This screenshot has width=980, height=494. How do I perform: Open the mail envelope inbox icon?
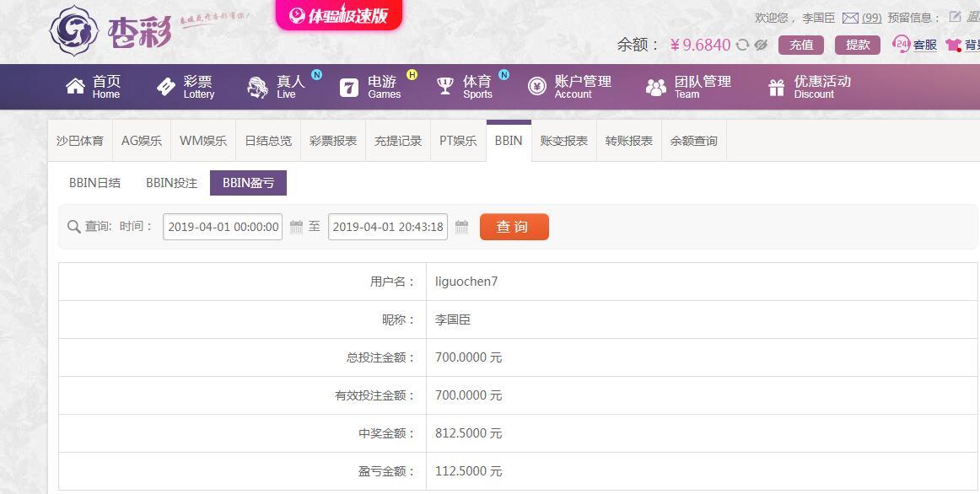coord(850,18)
